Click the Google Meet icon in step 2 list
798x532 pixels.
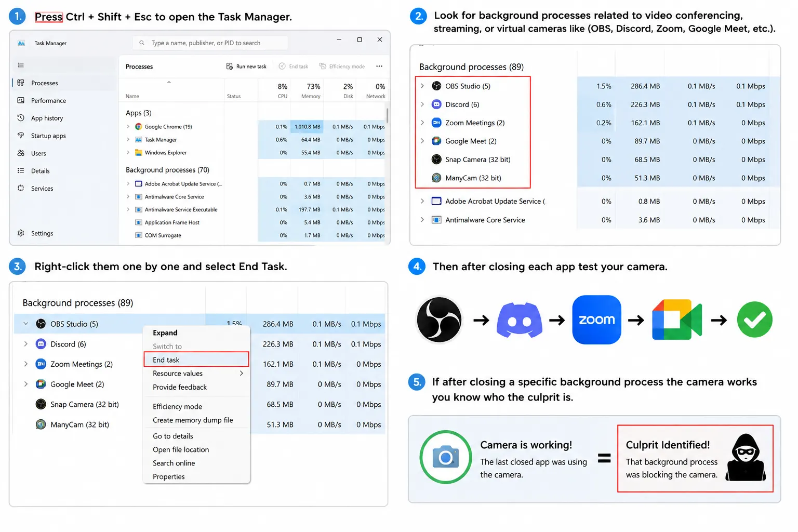tap(436, 141)
